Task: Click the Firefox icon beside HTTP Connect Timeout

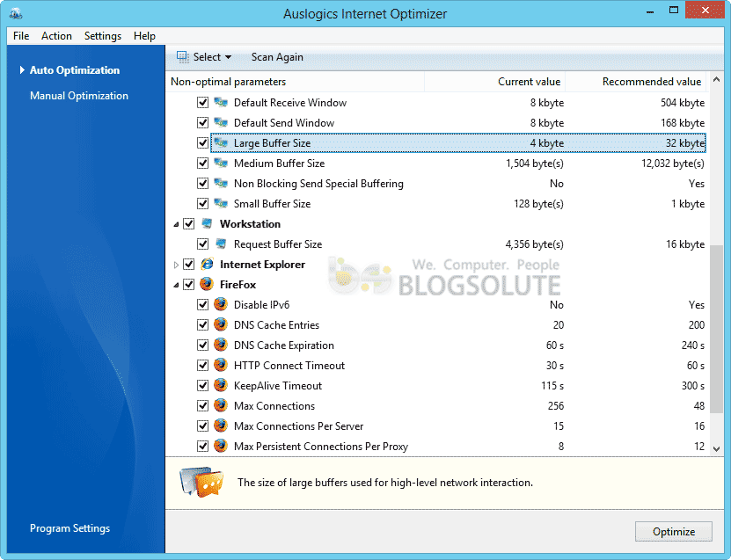Action: pos(221,365)
